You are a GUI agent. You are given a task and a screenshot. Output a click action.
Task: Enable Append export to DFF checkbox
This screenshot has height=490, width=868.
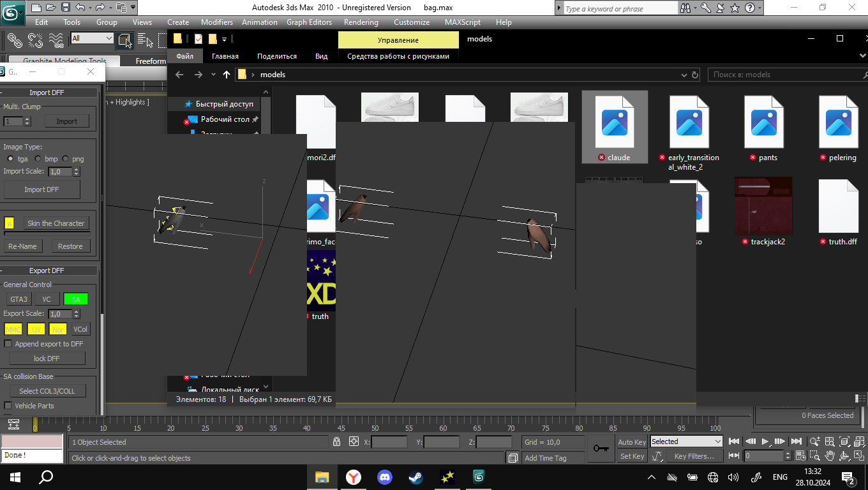pyautogui.click(x=8, y=344)
